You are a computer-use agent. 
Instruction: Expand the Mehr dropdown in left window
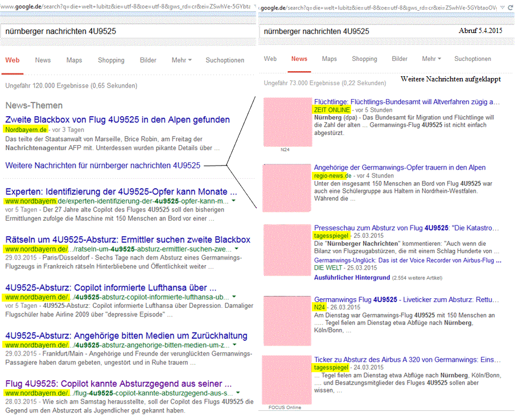pyautogui.click(x=182, y=60)
